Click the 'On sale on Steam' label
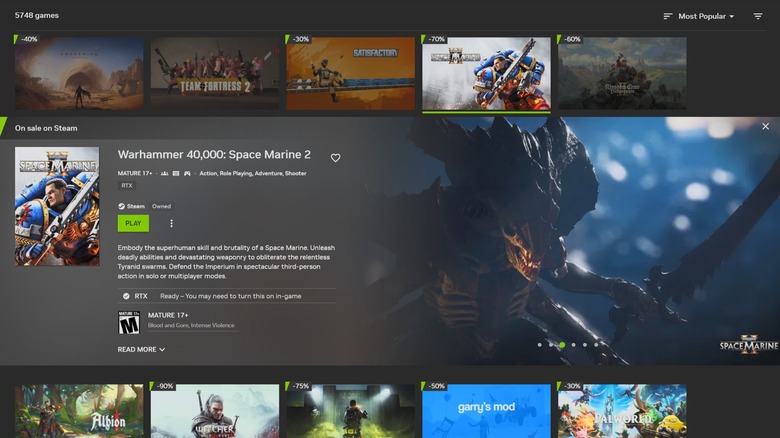This screenshot has height=438, width=780. point(46,128)
